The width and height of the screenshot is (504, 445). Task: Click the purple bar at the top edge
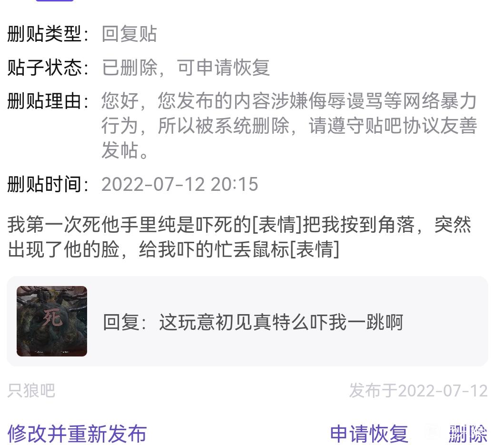(55, 0)
